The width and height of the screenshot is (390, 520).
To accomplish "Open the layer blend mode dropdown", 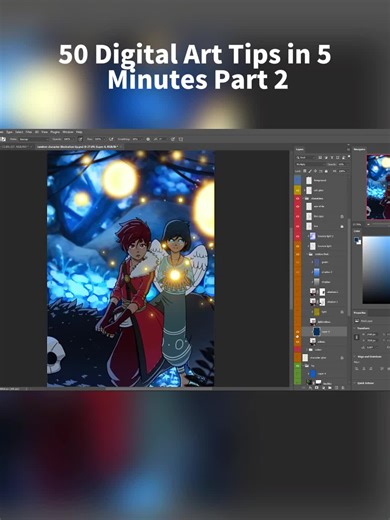I will point(310,164).
